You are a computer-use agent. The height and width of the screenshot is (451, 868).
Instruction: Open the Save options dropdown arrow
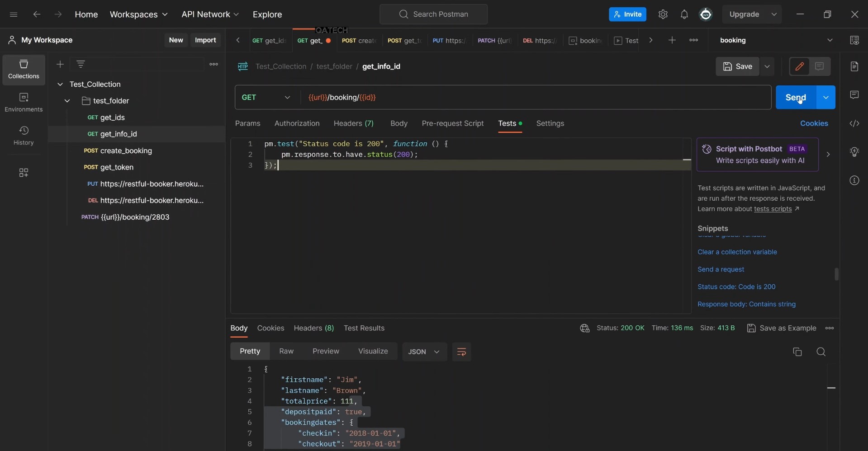pyautogui.click(x=767, y=66)
